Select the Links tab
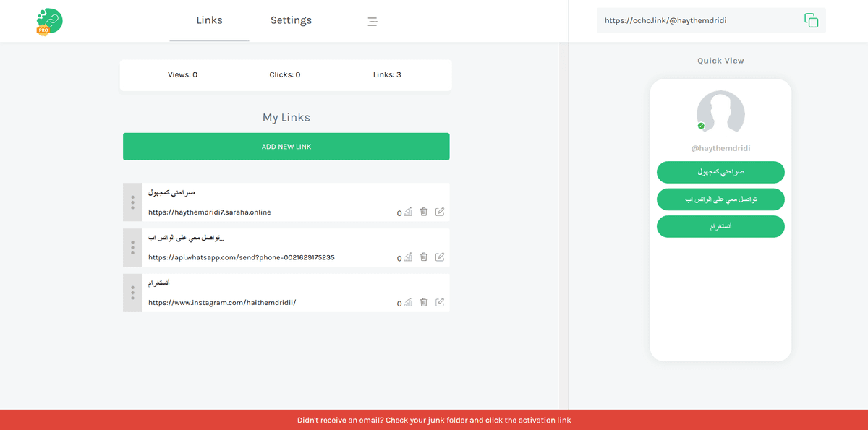868x430 pixels. click(x=209, y=20)
